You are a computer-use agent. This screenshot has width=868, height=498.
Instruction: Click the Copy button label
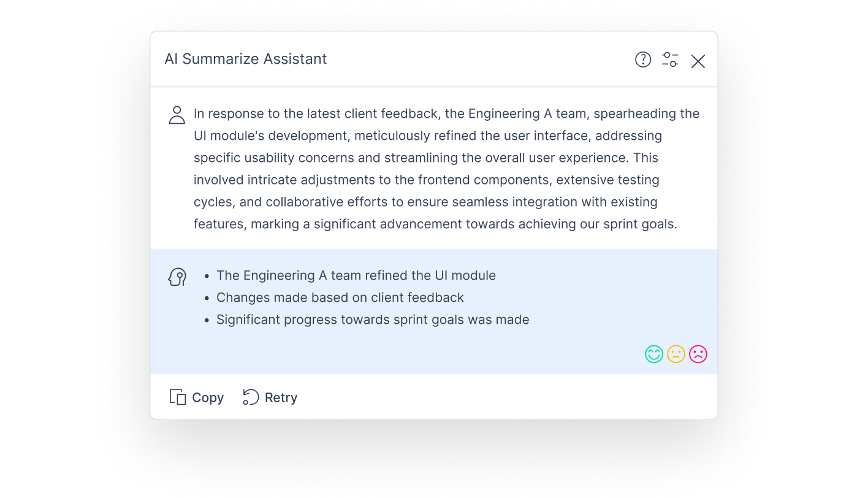[x=208, y=397]
